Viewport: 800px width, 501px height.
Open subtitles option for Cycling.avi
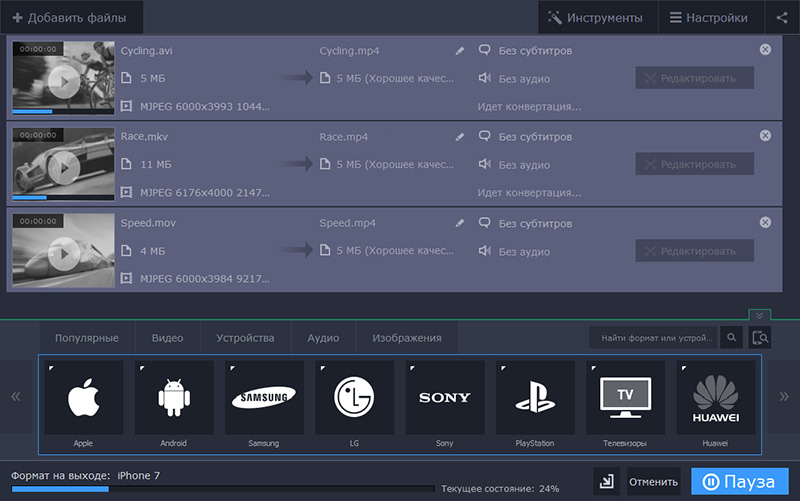(525, 51)
